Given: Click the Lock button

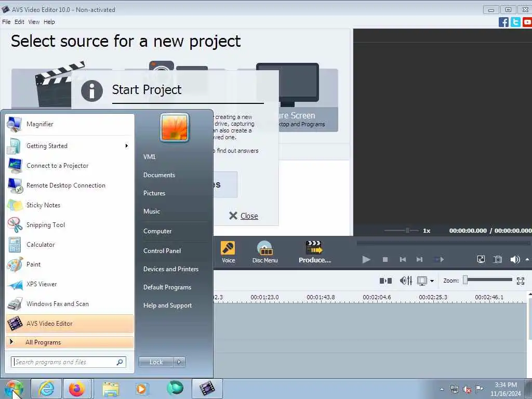Looking at the screenshot, I should (156, 362).
